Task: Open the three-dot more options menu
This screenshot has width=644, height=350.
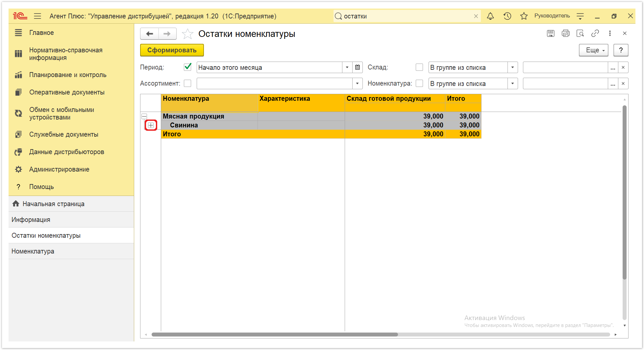Action: (x=610, y=33)
